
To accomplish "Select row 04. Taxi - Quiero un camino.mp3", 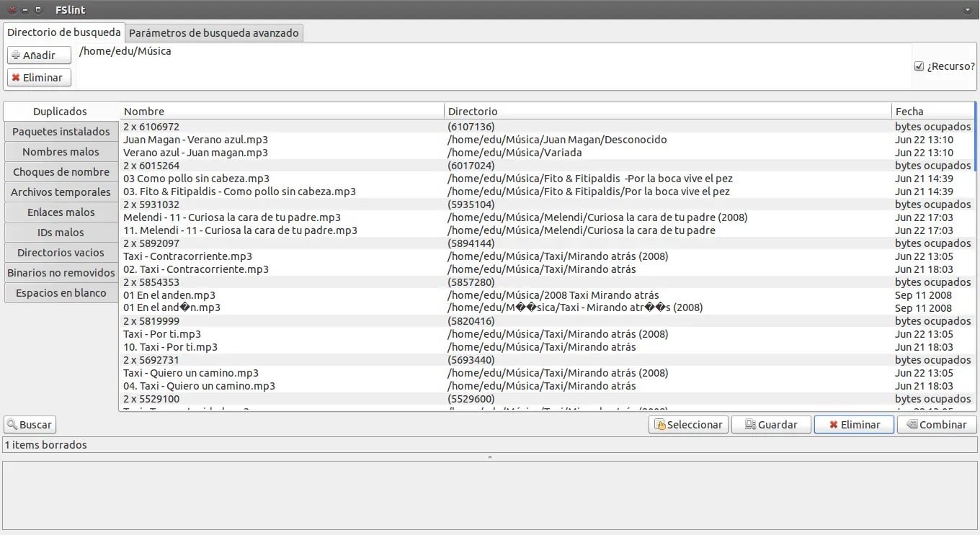I will [547, 386].
